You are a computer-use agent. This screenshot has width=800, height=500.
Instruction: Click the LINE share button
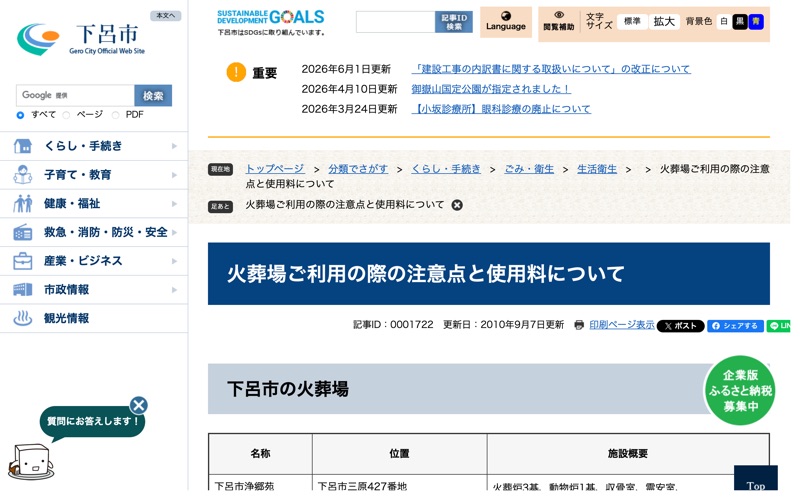(779, 326)
